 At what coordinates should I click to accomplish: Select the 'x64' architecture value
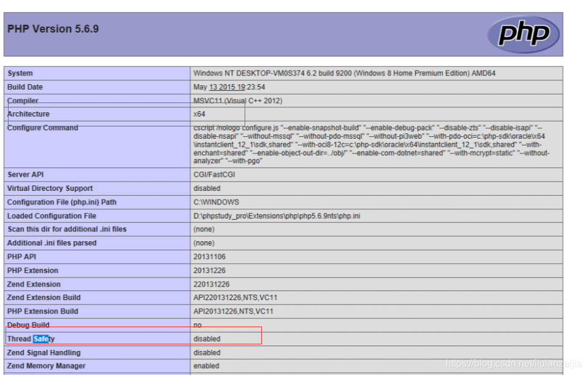199,114
